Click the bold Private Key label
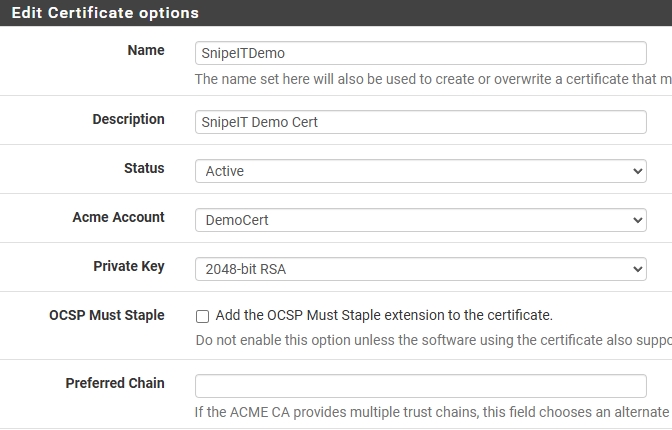Viewport: 672px width, 430px height. [x=129, y=266]
